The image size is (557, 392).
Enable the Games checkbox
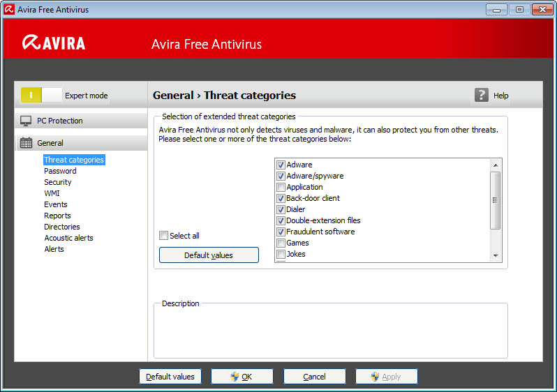(x=281, y=243)
